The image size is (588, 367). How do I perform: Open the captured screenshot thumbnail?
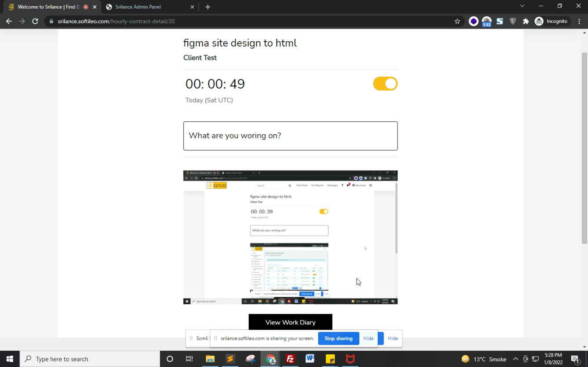pyautogui.click(x=290, y=237)
